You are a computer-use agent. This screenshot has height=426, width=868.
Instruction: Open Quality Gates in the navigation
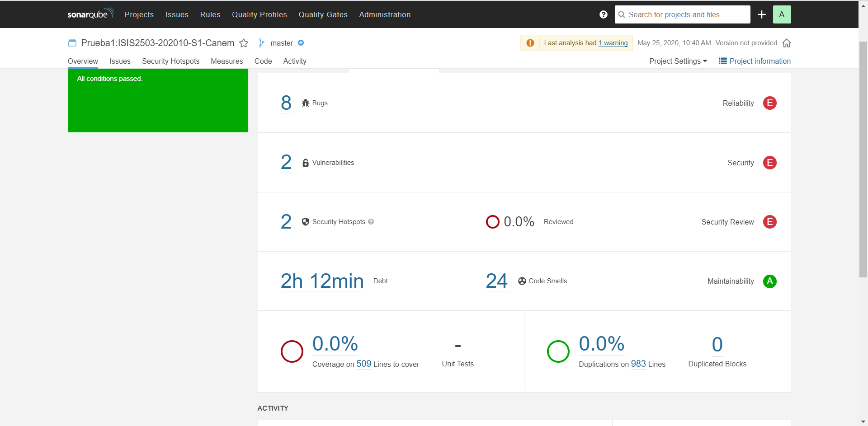click(323, 14)
